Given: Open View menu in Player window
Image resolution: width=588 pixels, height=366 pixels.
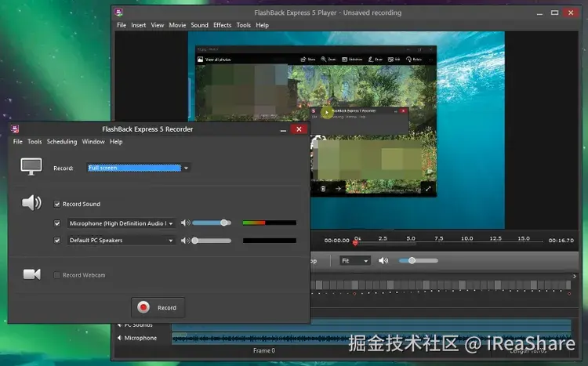Looking at the screenshot, I should point(158,25).
